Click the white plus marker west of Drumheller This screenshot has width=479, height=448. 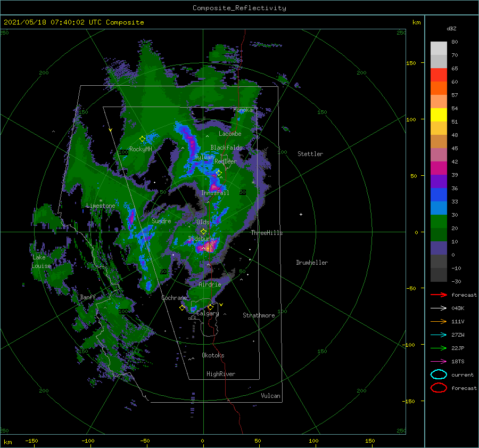301,214
